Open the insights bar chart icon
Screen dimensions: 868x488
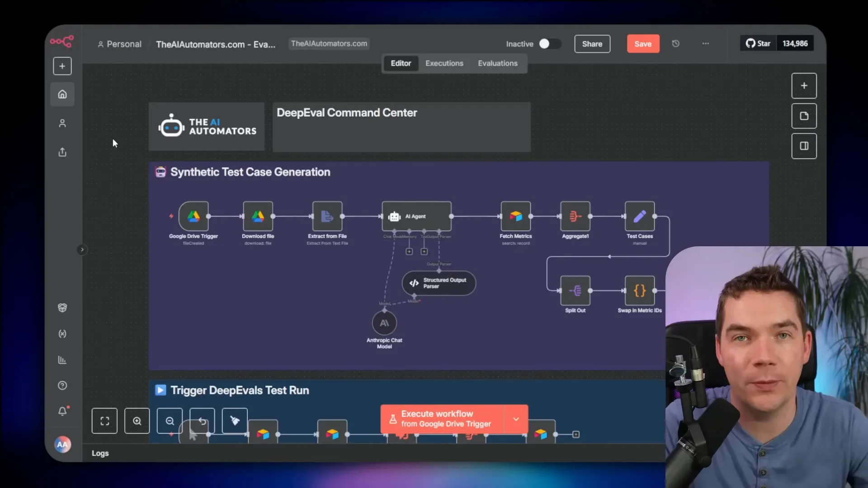62,360
